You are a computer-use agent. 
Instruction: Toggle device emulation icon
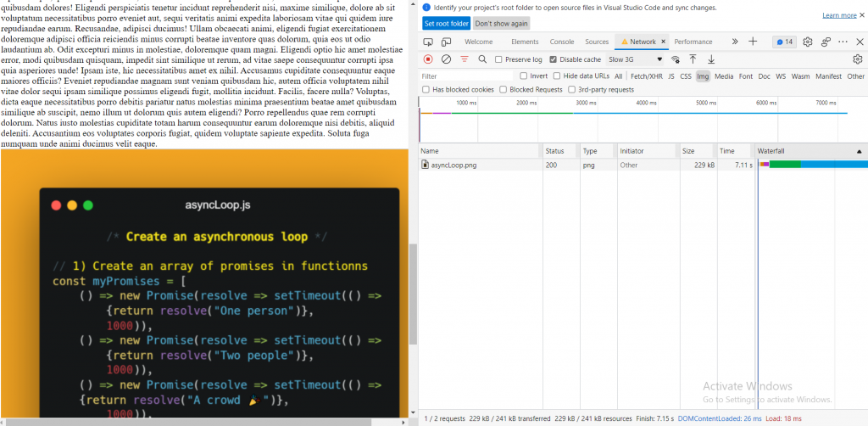click(x=446, y=42)
